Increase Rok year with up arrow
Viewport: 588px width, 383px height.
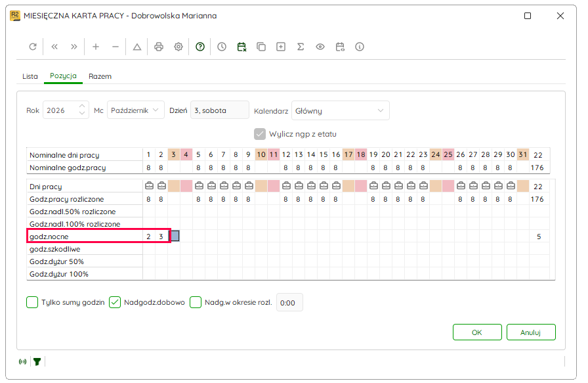82,106
